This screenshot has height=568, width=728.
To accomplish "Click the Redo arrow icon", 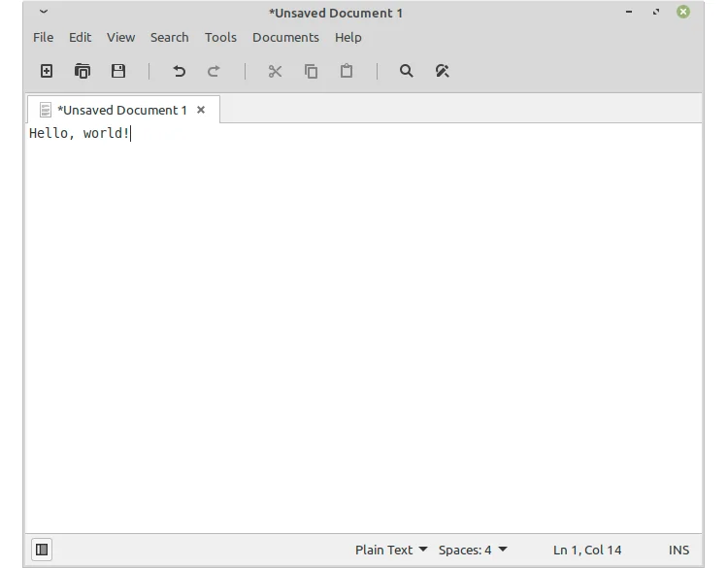I will 214,71.
